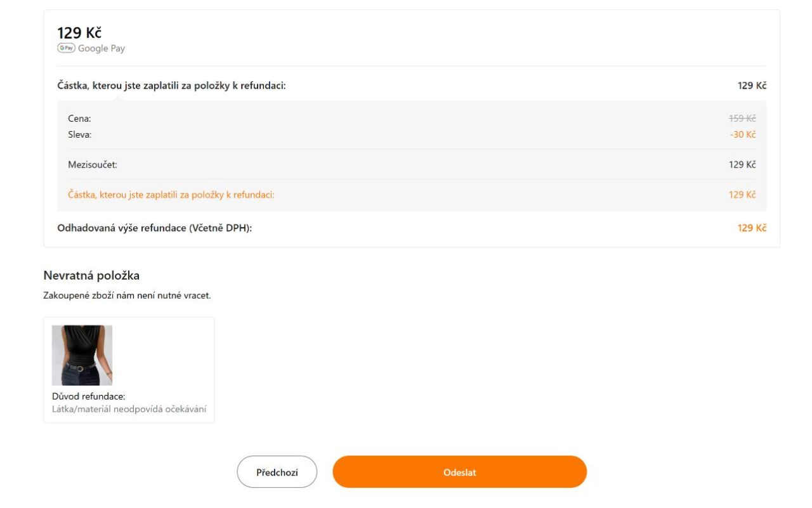
Task: Click the Odhadovaná výše refundace label
Action: pos(154,228)
